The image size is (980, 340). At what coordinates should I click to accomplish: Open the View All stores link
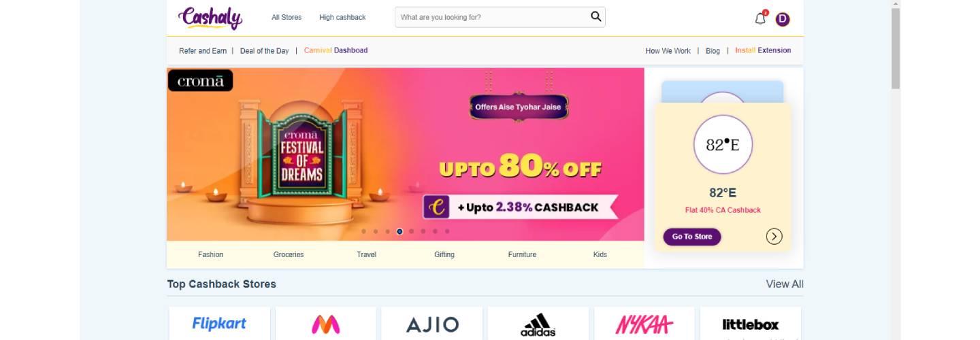pos(785,284)
